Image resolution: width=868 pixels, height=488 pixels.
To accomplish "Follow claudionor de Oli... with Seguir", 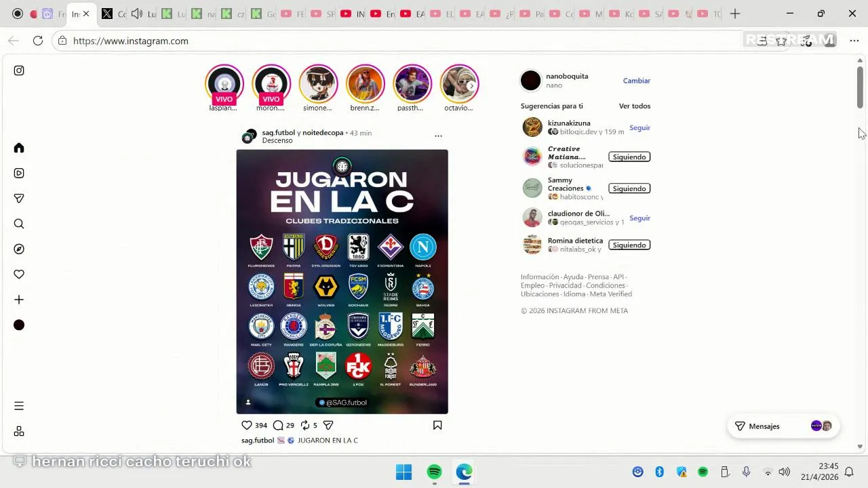I will point(639,218).
